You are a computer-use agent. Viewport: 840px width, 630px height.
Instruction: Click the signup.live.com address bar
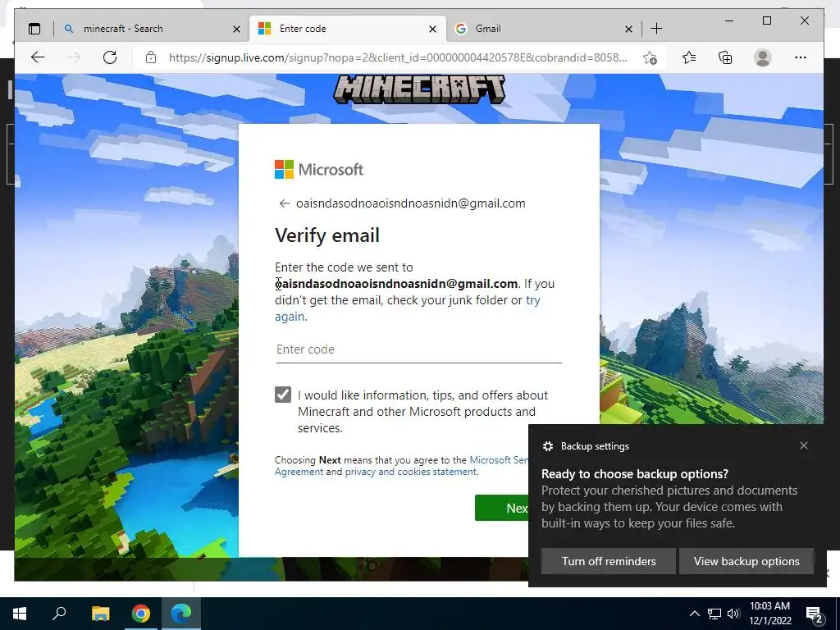[398, 57]
